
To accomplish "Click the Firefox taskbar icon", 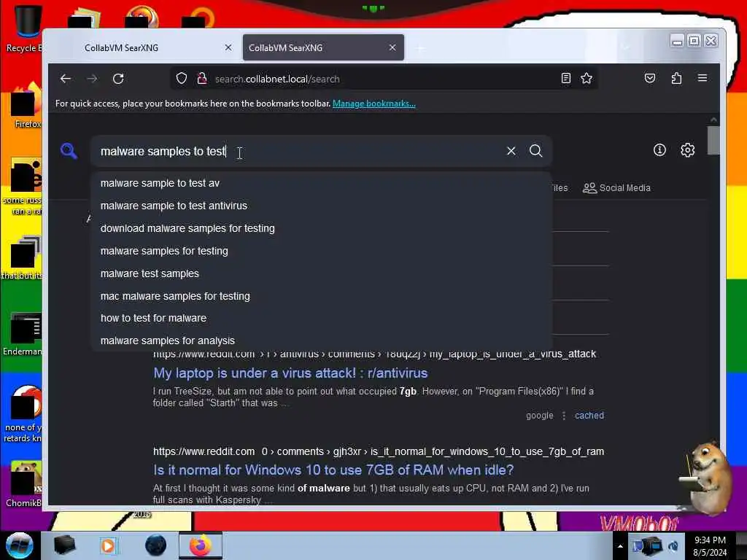I will [201, 545].
